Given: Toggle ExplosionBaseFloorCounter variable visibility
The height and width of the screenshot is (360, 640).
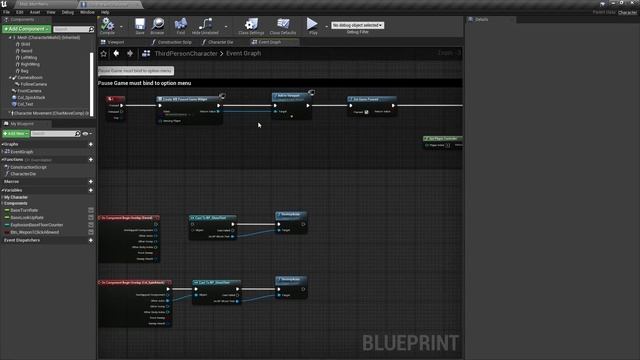Looking at the screenshot, I should (91, 225).
